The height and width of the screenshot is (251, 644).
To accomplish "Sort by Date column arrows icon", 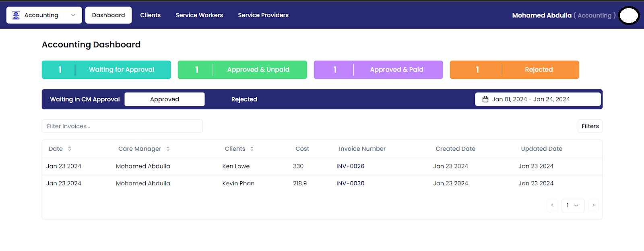I will (x=70, y=149).
